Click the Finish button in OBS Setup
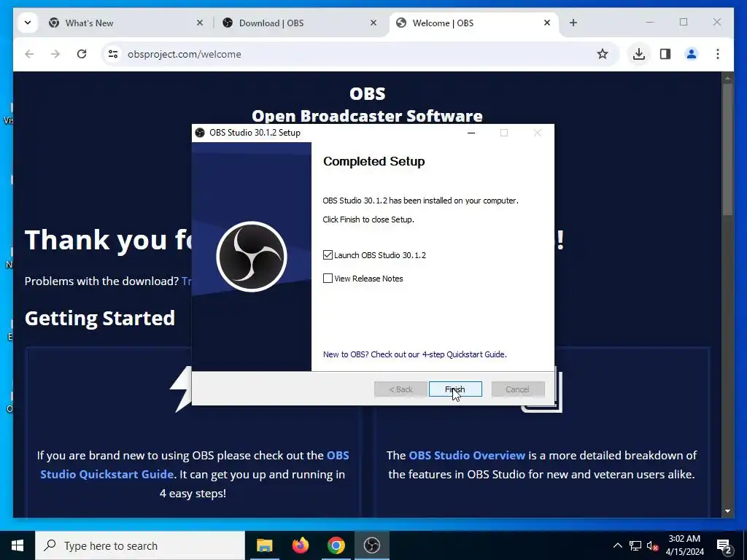 tap(455, 389)
